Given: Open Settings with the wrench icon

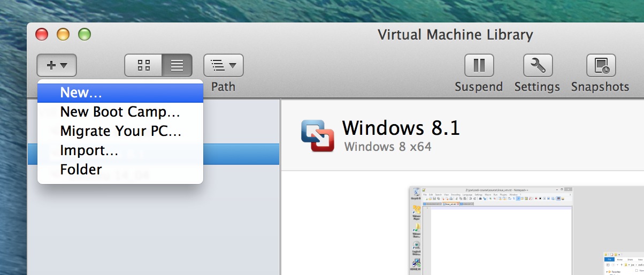Looking at the screenshot, I should [537, 65].
